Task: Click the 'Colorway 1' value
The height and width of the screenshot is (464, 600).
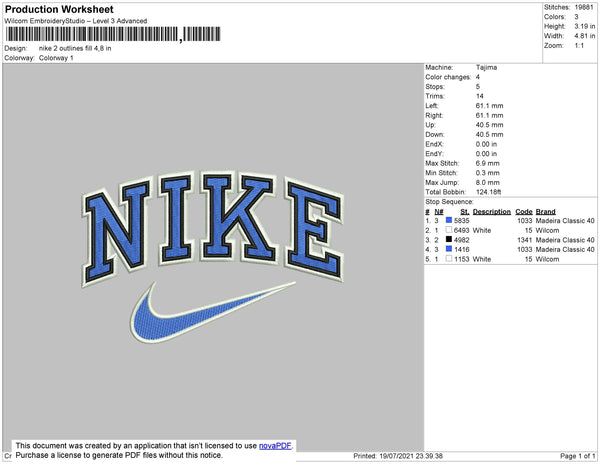Action: (x=56, y=58)
